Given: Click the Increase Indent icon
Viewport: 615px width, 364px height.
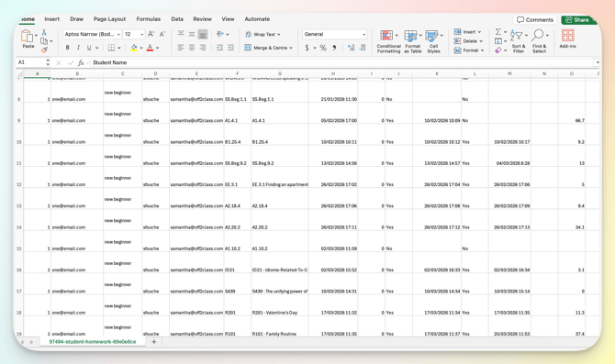Looking at the screenshot, I should [x=231, y=48].
